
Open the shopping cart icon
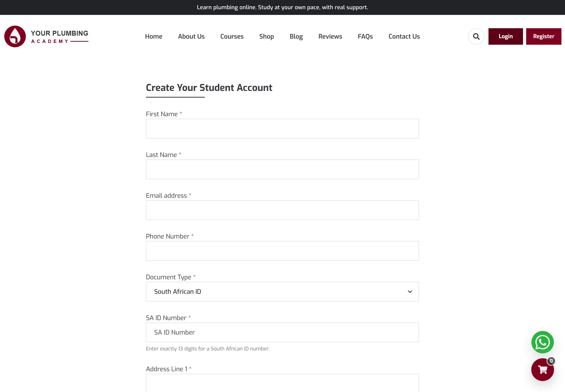pyautogui.click(x=542, y=369)
